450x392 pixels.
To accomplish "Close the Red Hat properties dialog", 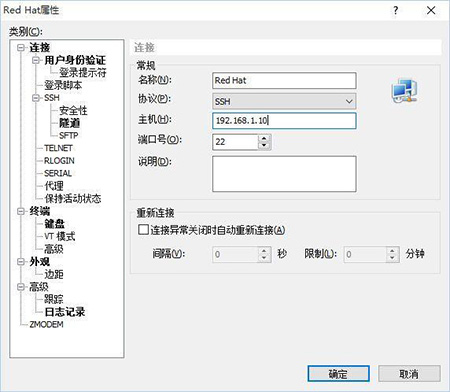I will point(431,10).
